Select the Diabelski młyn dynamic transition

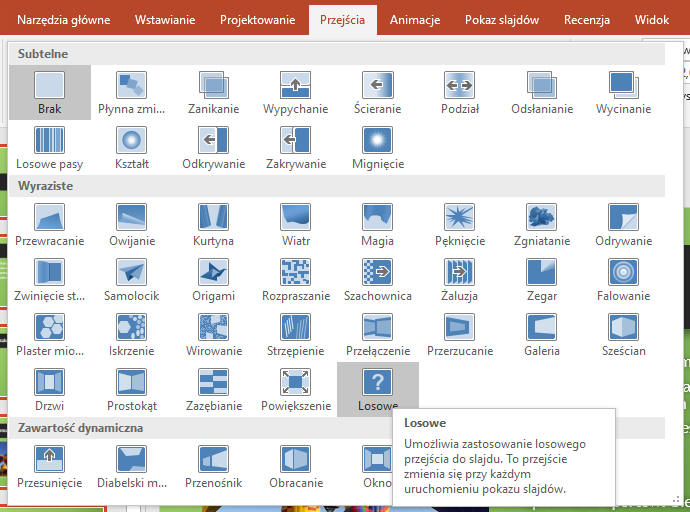coord(131,466)
